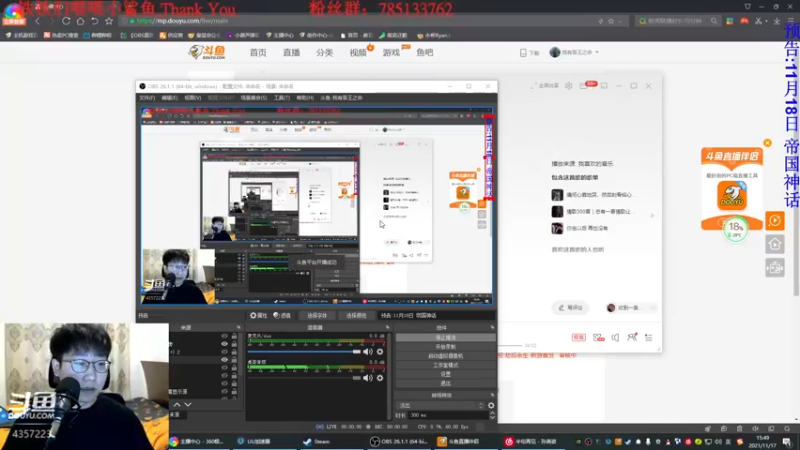The width and height of the screenshot is (800, 450).
Task: Open the user avatar account dropdown
Action: [573, 52]
